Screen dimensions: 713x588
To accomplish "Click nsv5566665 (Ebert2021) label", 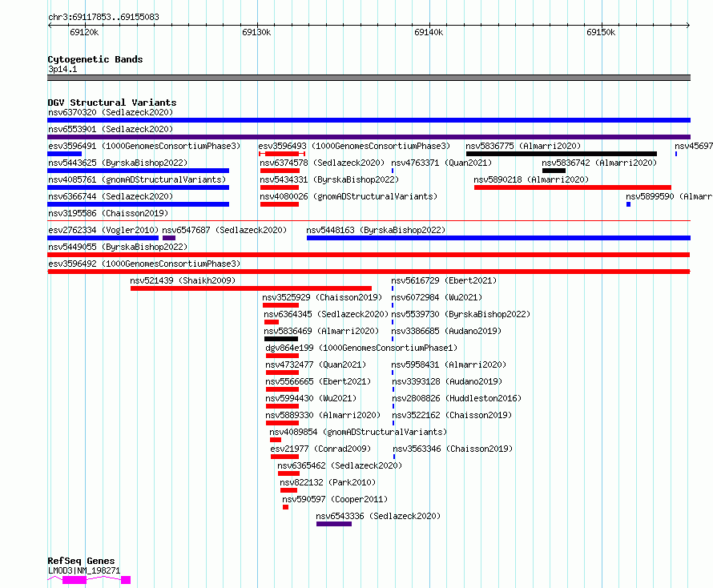I will (318, 381).
